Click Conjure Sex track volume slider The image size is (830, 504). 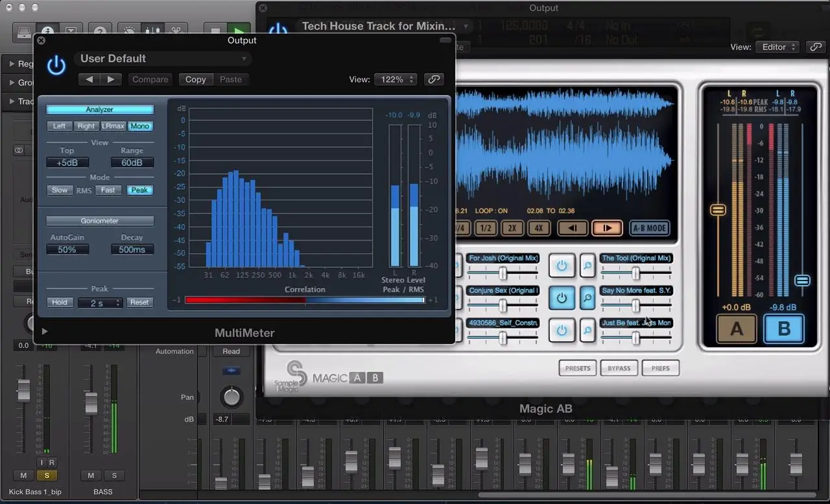point(503,306)
